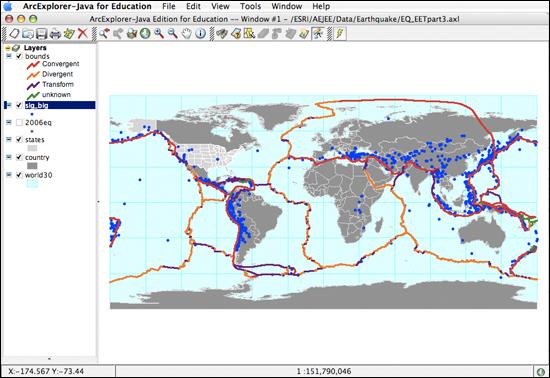Open the View menu

pos(220,6)
